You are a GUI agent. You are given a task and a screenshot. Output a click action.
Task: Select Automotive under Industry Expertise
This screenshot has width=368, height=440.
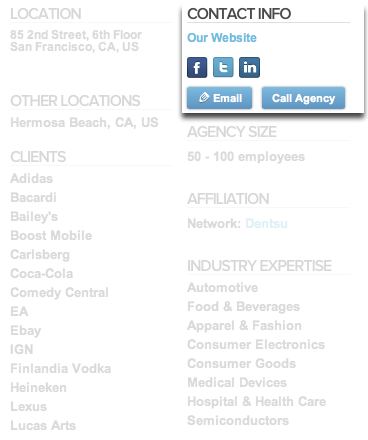click(x=223, y=287)
